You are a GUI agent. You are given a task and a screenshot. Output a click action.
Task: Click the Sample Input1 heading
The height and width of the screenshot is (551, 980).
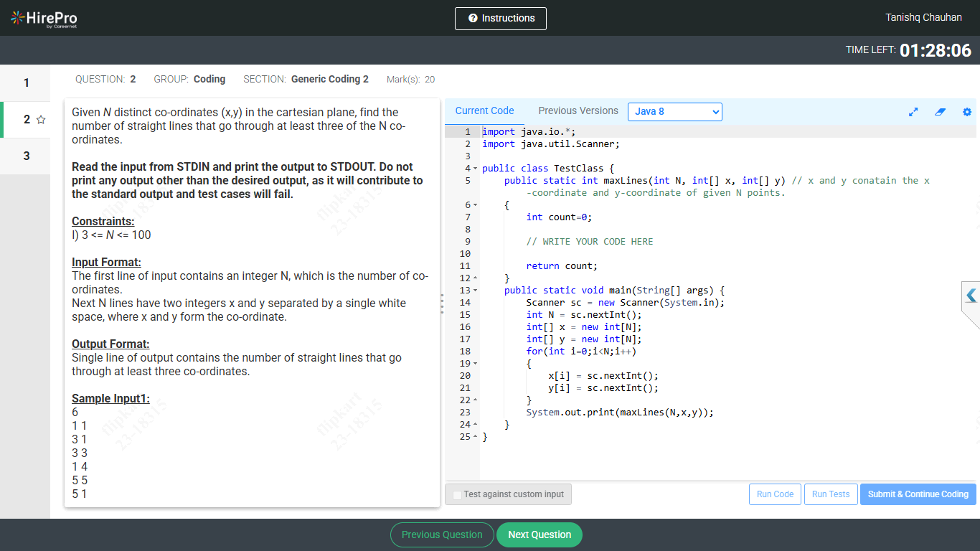click(110, 399)
